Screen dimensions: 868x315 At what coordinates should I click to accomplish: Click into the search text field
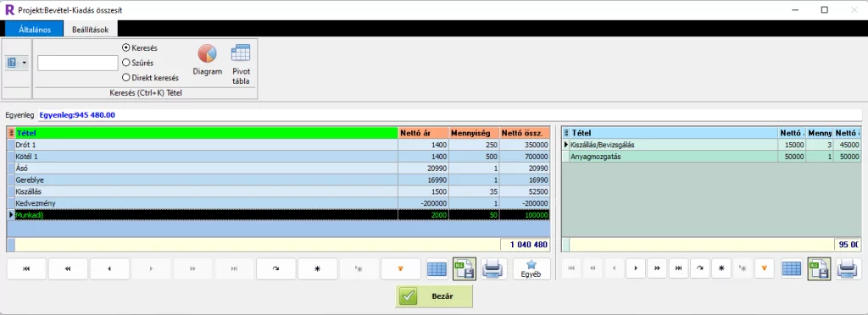77,63
